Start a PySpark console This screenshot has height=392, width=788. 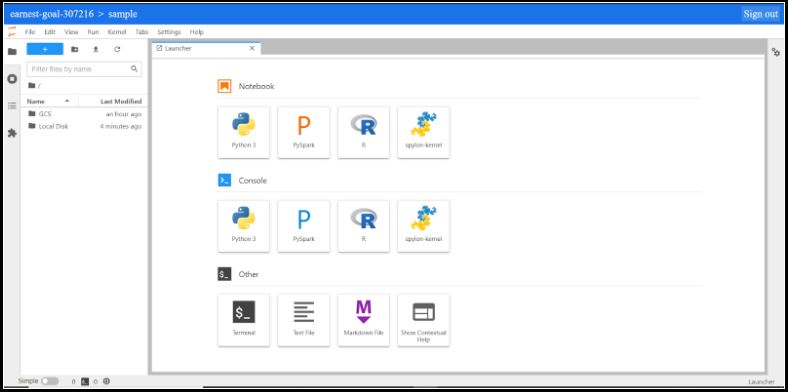[304, 226]
